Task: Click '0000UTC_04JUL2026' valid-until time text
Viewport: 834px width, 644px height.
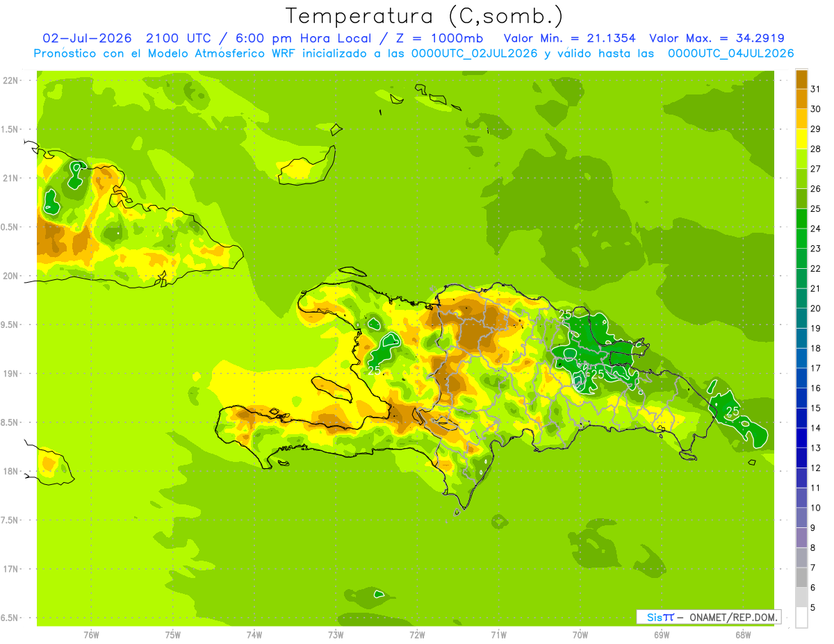Action: [730, 53]
